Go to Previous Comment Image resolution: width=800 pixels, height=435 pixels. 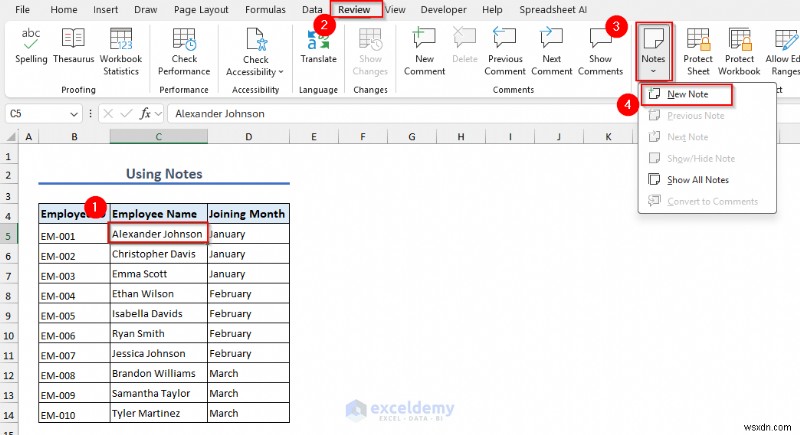pyautogui.click(x=505, y=52)
